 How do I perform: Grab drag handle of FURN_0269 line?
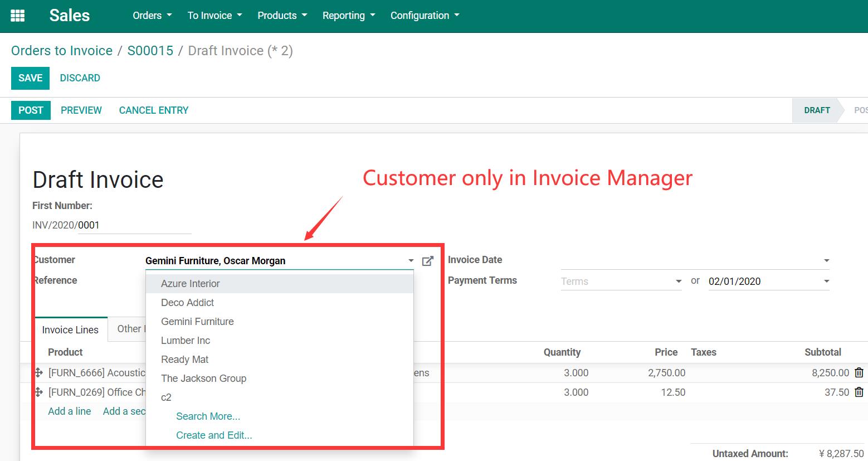pos(38,392)
